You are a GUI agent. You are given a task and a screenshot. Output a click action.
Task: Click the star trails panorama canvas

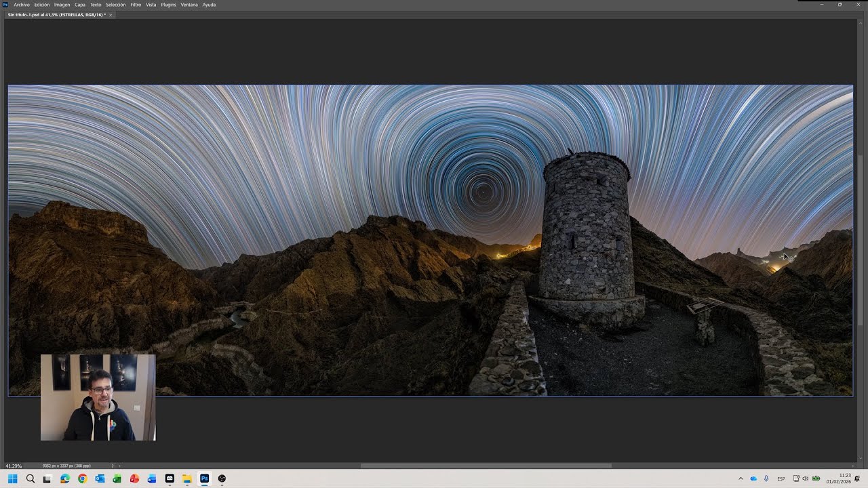pos(430,240)
